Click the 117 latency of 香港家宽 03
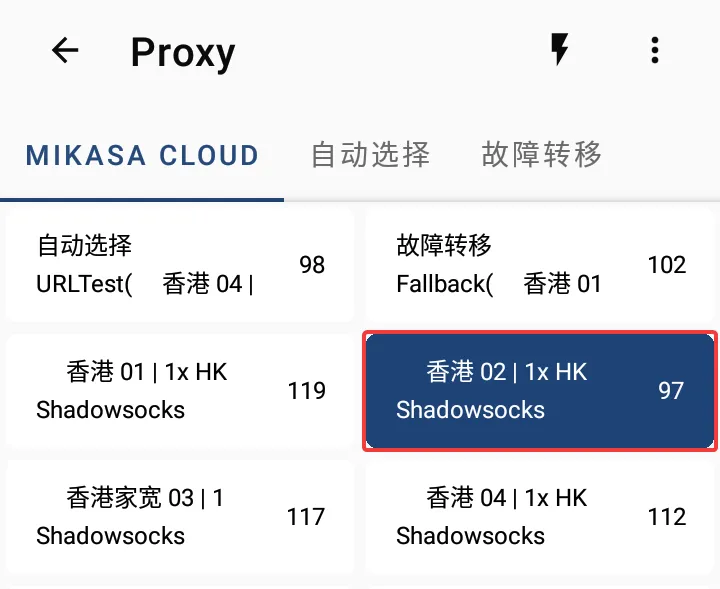This screenshot has height=589, width=720. tap(306, 517)
